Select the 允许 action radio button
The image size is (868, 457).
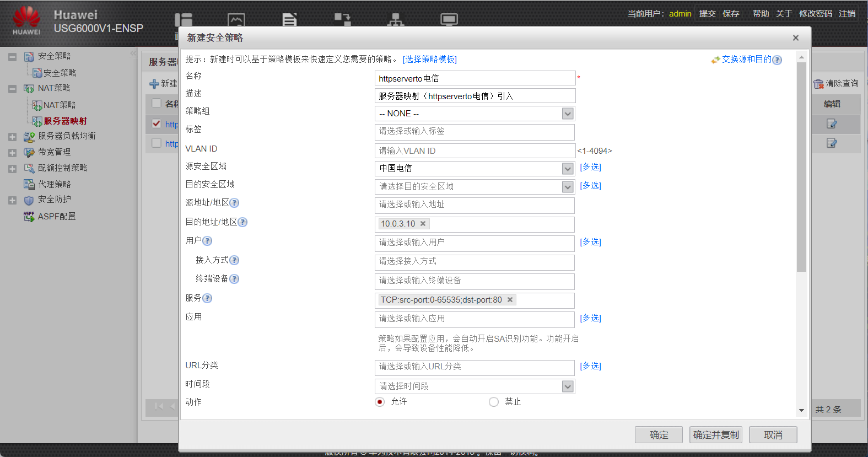[380, 402]
